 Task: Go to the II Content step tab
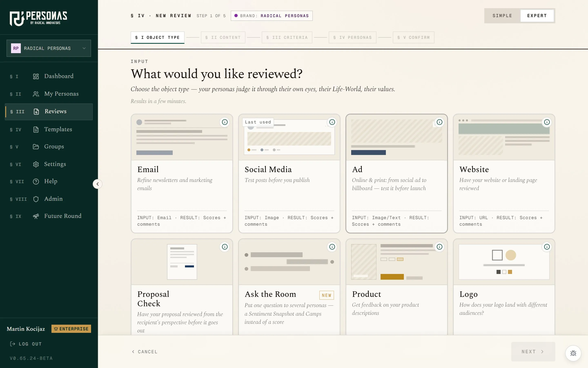223,37
